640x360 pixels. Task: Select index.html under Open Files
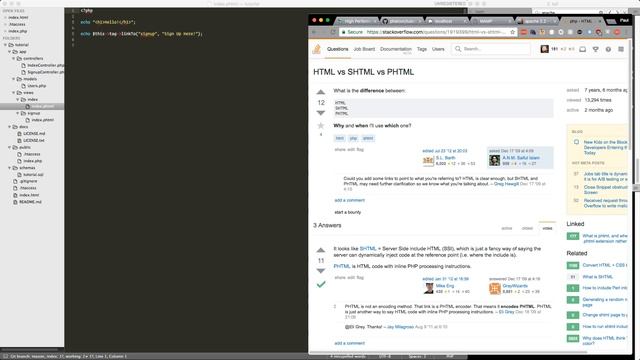(x=18, y=18)
